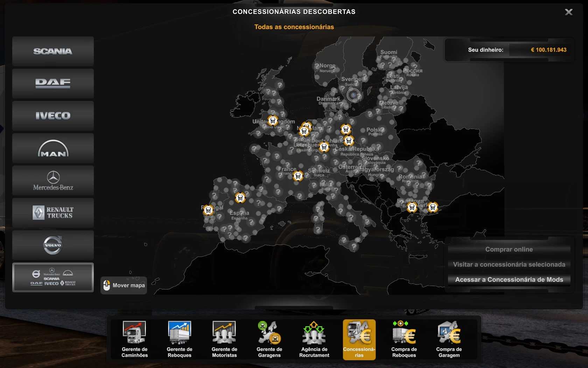588x368 pixels.
Task: Open Compra de Garagem
Action: point(449,339)
